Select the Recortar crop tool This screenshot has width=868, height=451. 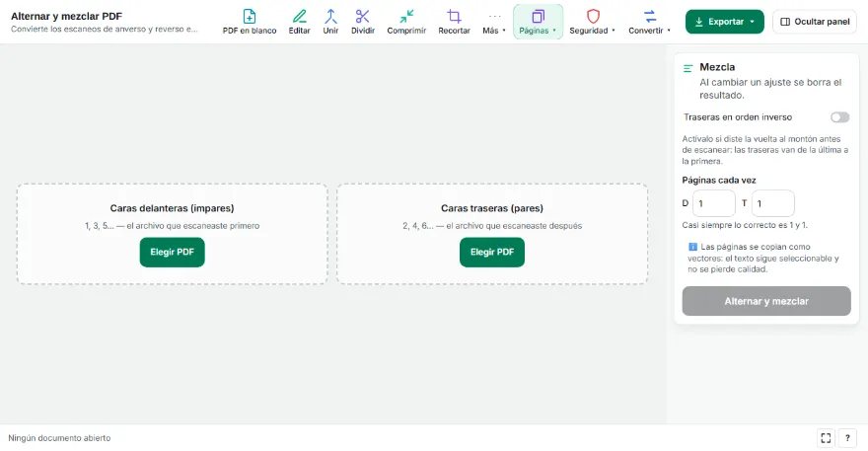click(454, 22)
